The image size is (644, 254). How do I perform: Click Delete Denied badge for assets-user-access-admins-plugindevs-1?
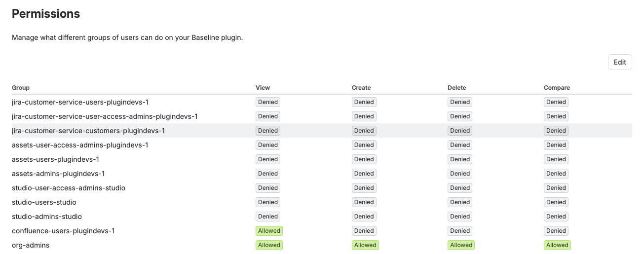[x=460, y=145]
